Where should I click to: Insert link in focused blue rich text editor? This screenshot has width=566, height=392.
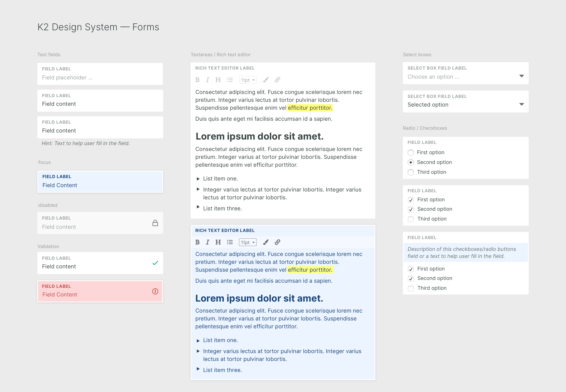click(x=277, y=242)
